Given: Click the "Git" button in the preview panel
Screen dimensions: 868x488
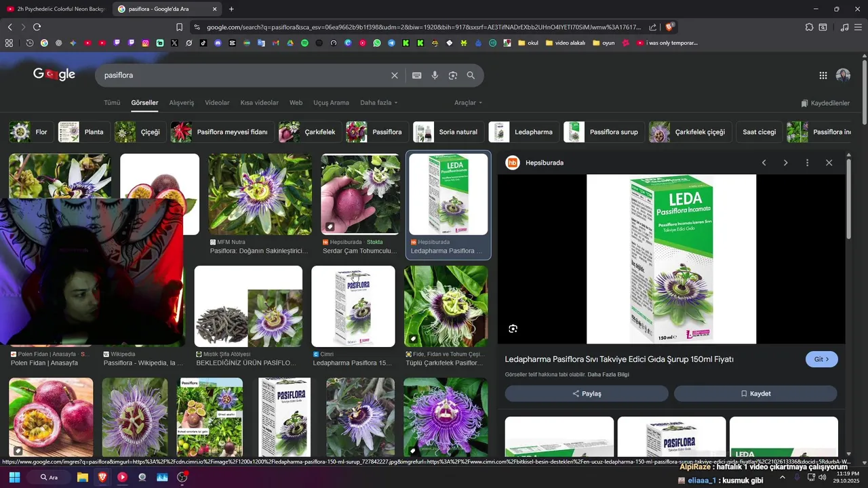Looking at the screenshot, I should tap(821, 359).
